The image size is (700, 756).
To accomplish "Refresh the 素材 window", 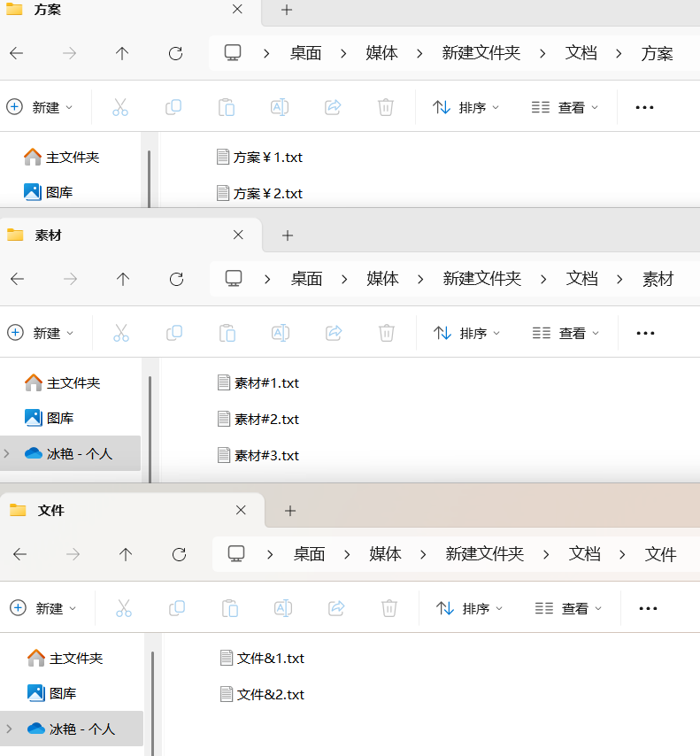I will (x=176, y=279).
